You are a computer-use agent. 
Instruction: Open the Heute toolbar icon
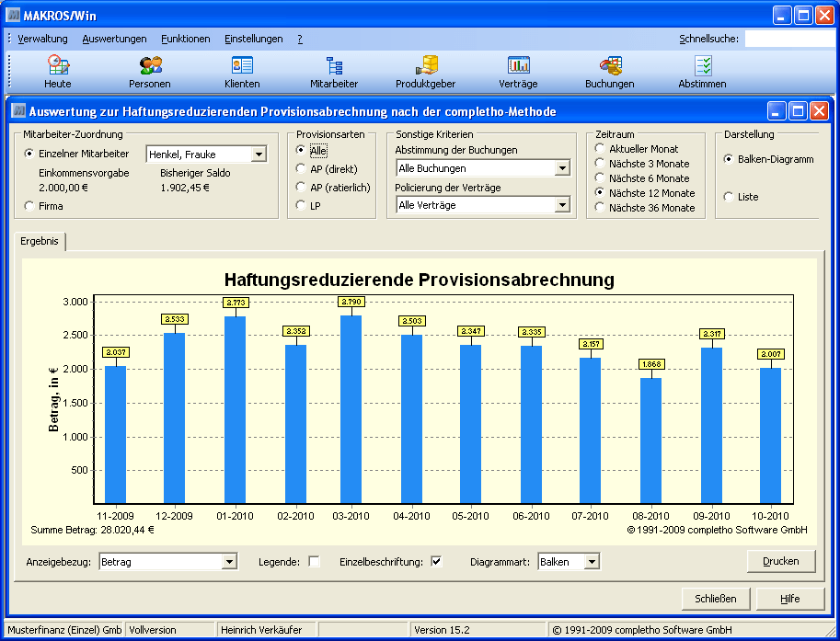(58, 72)
